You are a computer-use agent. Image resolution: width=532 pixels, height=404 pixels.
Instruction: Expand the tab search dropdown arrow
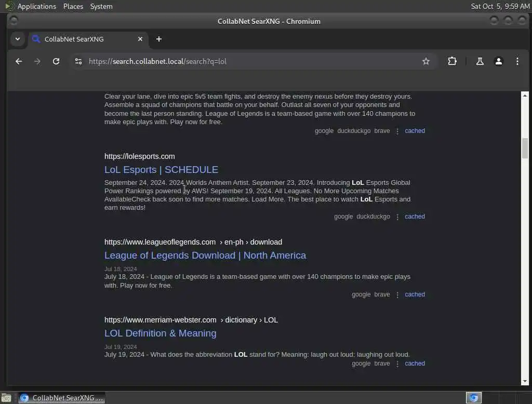point(18,39)
